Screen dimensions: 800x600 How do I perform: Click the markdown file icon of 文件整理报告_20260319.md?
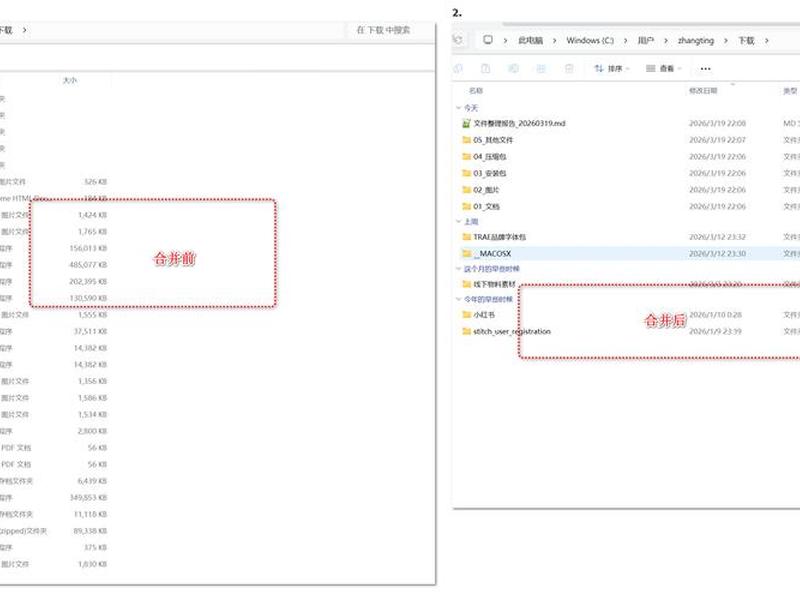[466, 123]
